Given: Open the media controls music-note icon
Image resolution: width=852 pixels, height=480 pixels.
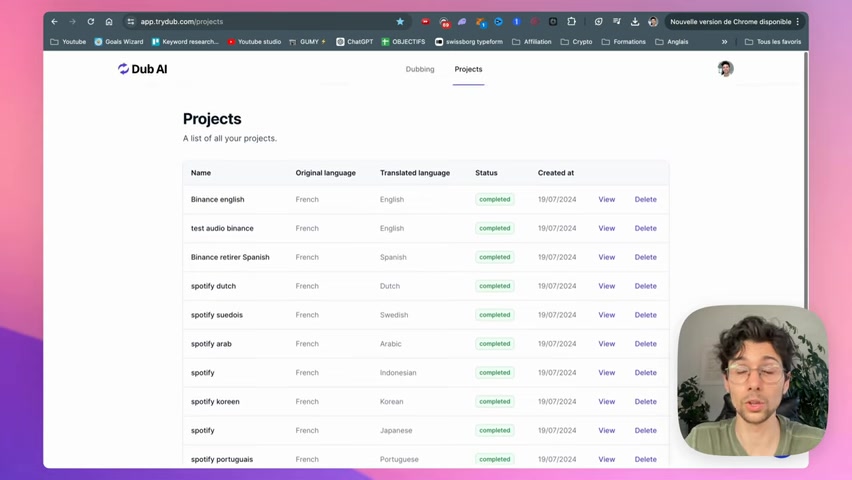Looking at the screenshot, I should pos(617,22).
